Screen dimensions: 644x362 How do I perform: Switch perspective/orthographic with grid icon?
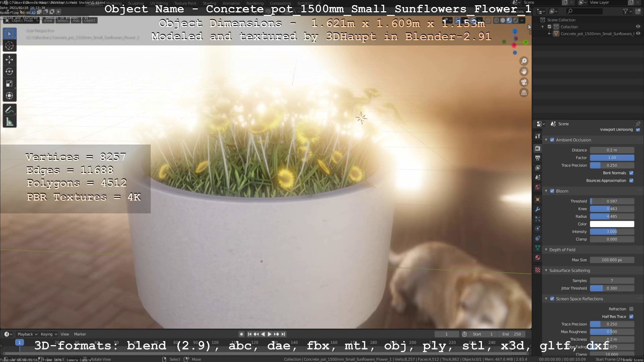click(x=524, y=93)
